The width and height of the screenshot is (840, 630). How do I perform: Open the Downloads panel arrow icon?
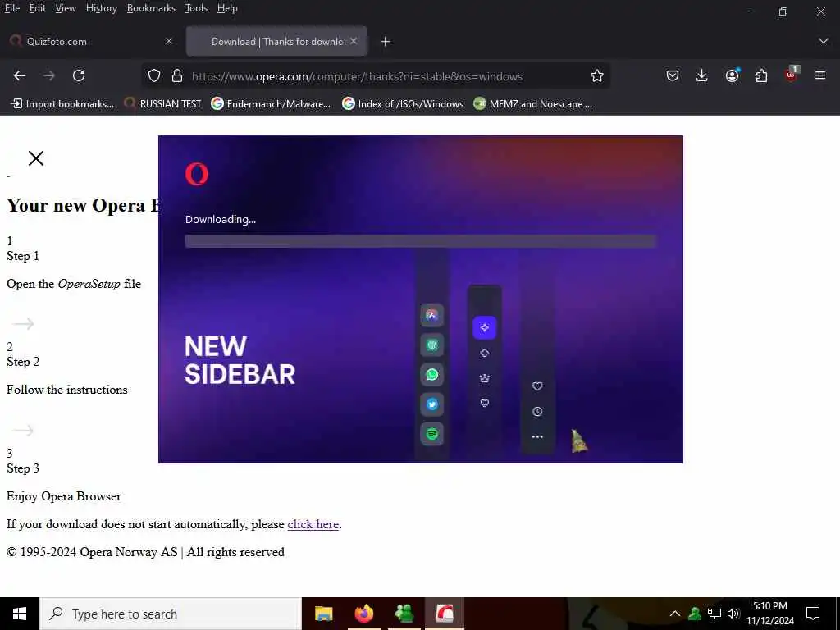pyautogui.click(x=702, y=76)
